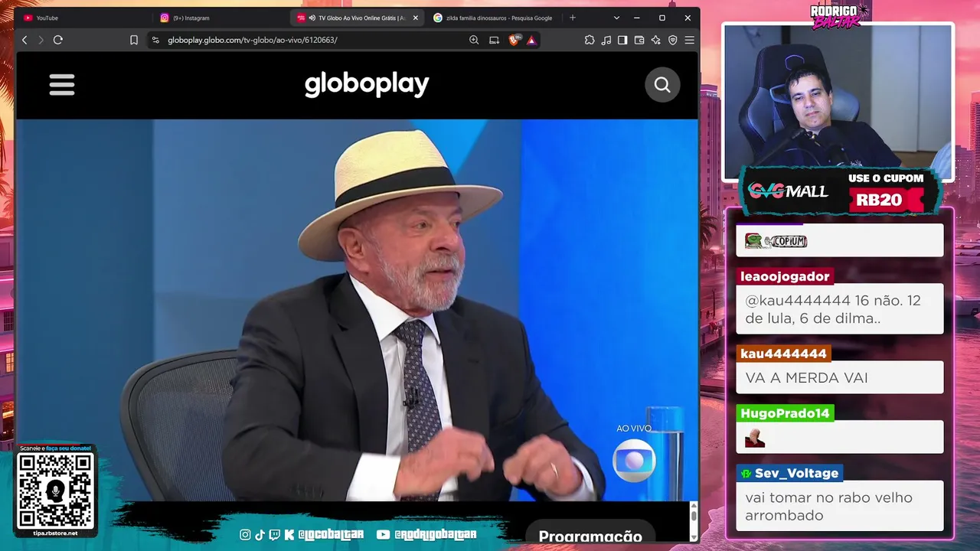Click the Programação button

590,536
